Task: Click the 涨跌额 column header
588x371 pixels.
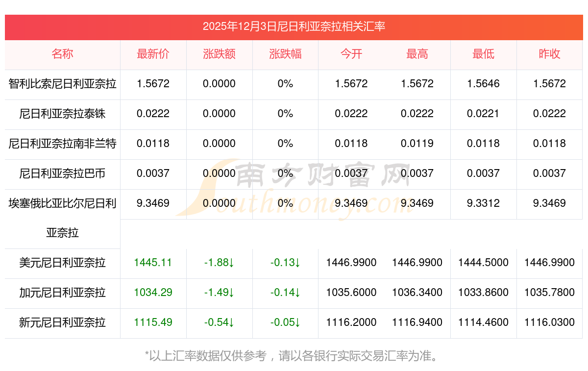Action: click(x=219, y=54)
